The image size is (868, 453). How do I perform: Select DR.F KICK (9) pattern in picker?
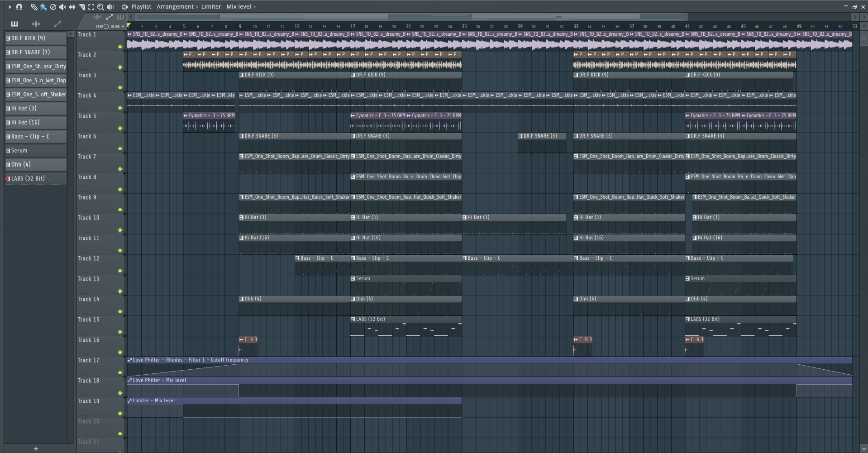(36, 38)
